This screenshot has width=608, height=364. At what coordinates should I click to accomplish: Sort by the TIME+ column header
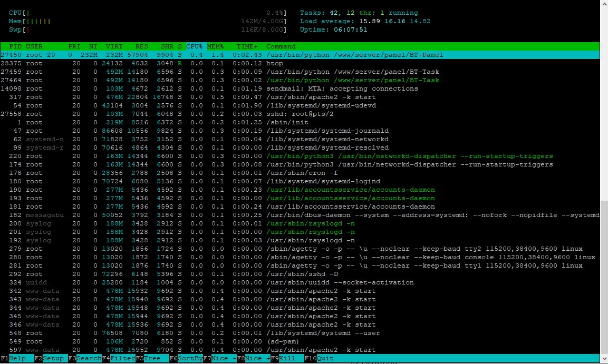click(246, 46)
